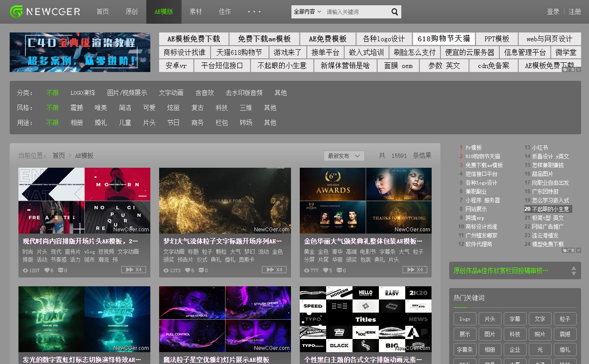The image size is (589, 364).
Task: Click the 小红书 ranked sidebar link
Action: 540,148
